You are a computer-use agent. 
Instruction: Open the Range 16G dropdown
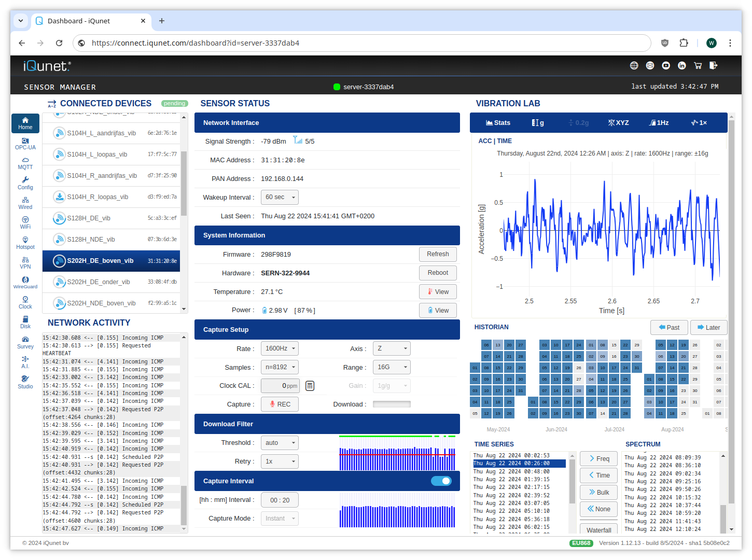coord(392,367)
